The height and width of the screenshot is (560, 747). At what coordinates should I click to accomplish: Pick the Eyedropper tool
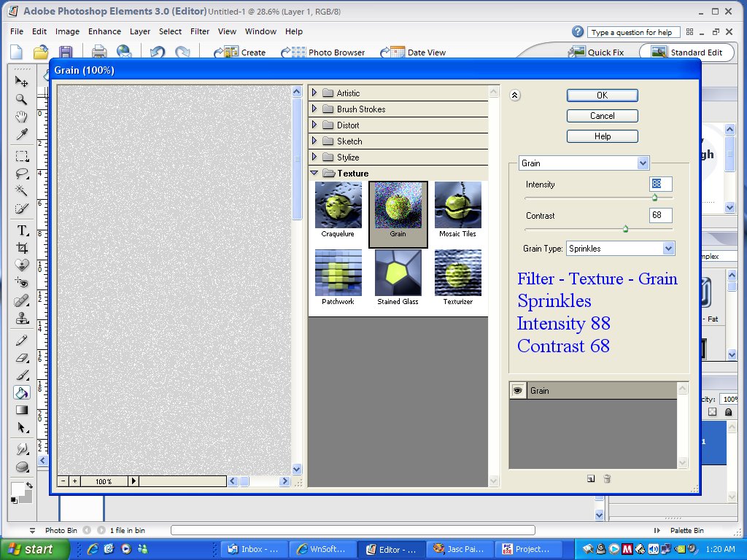click(22, 134)
